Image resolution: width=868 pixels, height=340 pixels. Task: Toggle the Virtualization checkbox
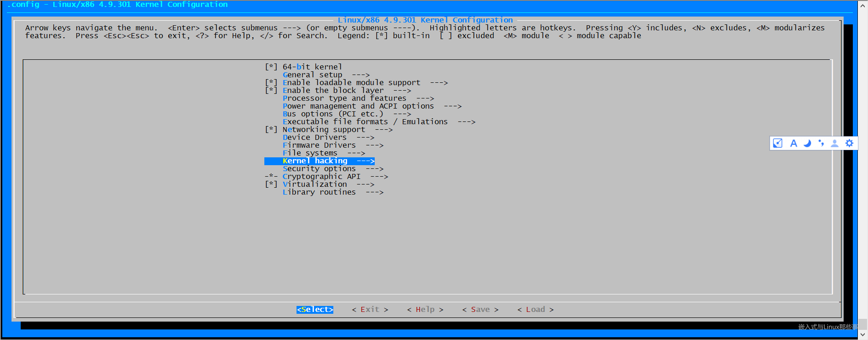(271, 184)
